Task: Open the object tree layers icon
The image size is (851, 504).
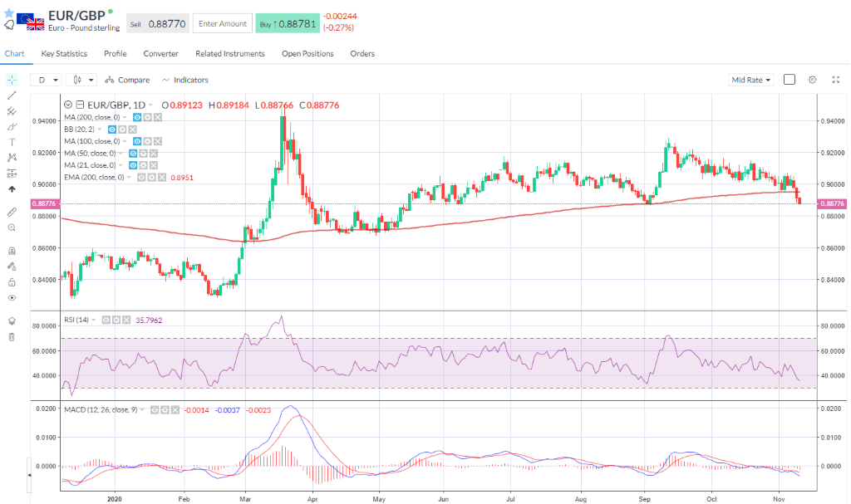Action: [x=12, y=321]
